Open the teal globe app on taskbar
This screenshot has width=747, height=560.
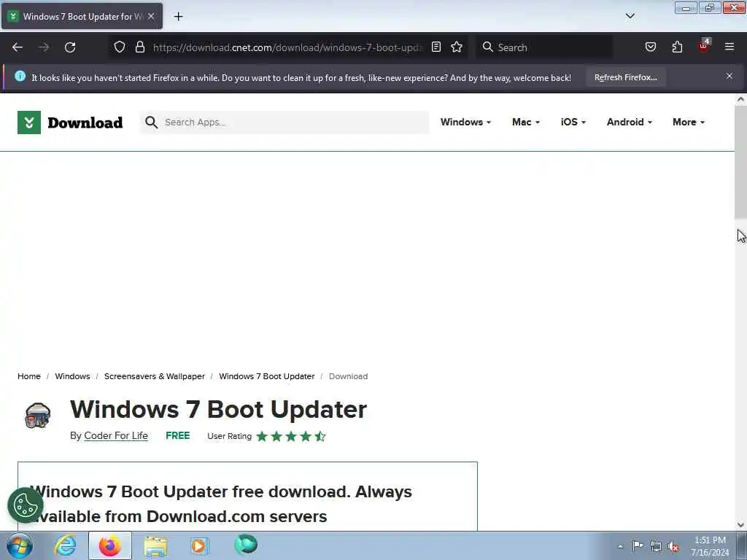(246, 544)
